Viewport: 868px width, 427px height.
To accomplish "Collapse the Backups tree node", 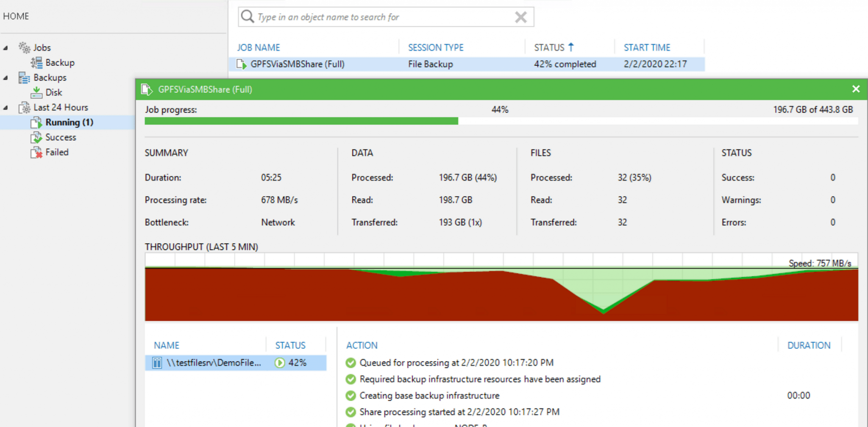I will 5,77.
